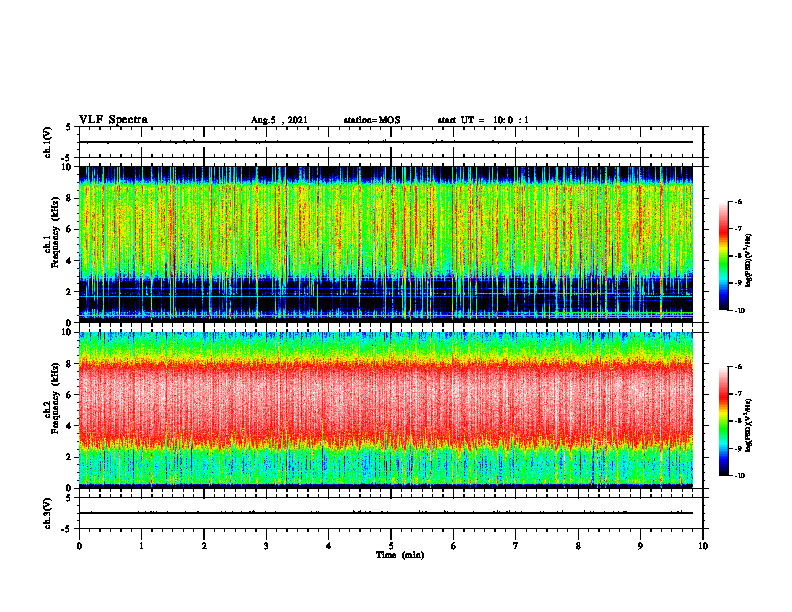Click time axis tick label "4"
The height and width of the screenshot is (612, 792).
tap(329, 546)
